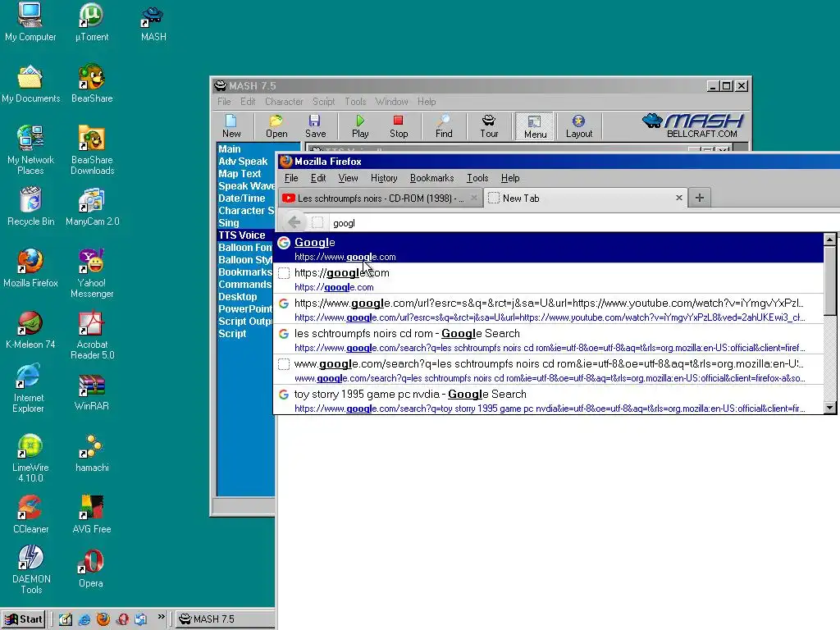The image size is (840, 630).
Task: Open the MASH Character menu
Action: pos(284,101)
